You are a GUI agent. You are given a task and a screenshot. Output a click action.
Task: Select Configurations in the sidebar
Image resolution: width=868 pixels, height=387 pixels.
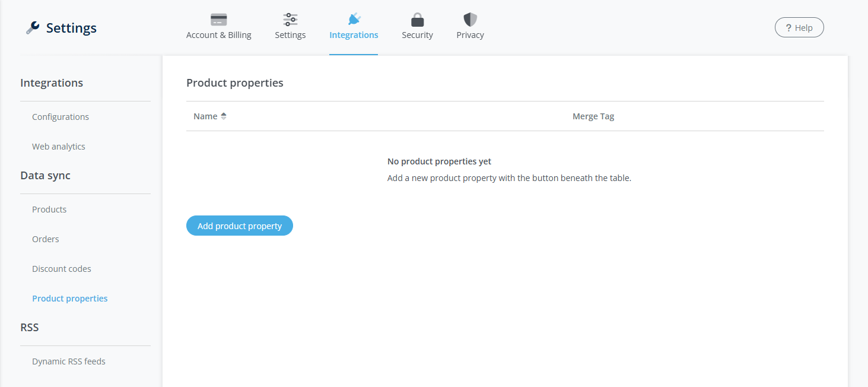[x=61, y=116]
